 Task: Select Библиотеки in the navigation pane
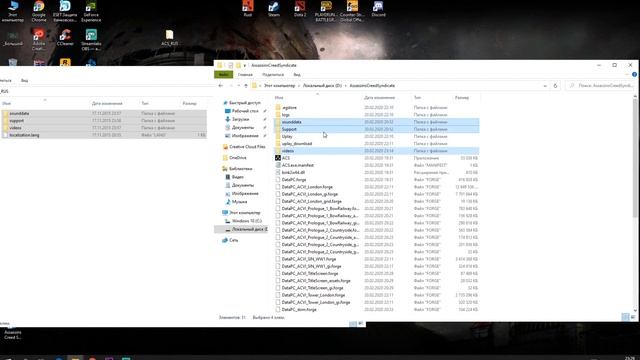point(237,169)
